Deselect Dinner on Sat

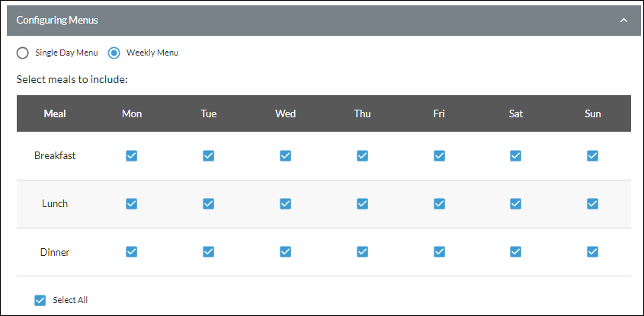tap(515, 252)
